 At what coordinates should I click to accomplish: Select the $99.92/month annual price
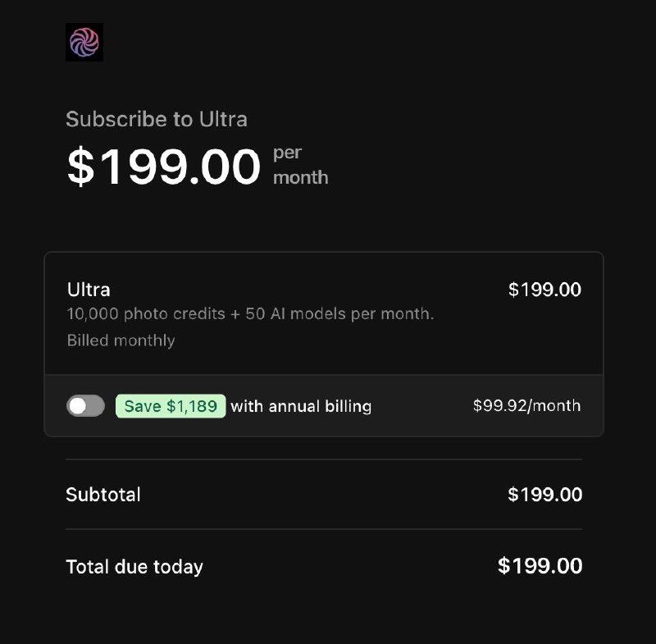[x=526, y=406]
